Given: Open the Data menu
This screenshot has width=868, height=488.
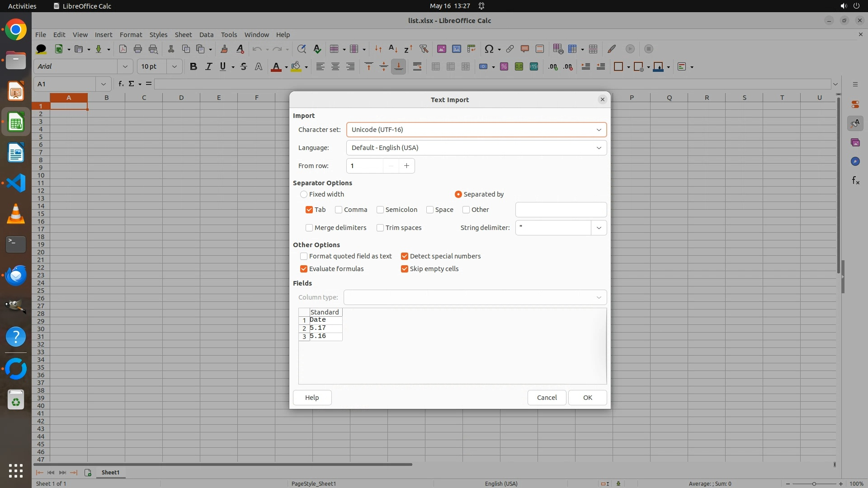Looking at the screenshot, I should (206, 35).
